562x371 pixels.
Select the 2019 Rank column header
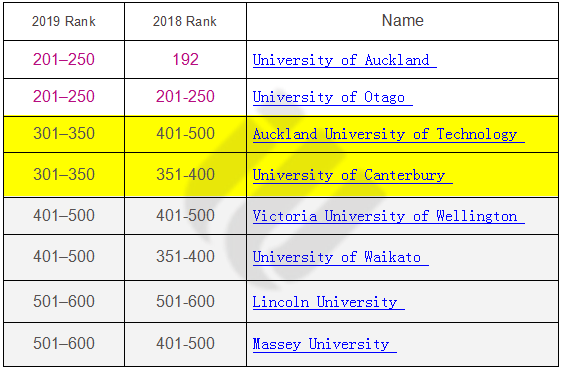(x=64, y=22)
